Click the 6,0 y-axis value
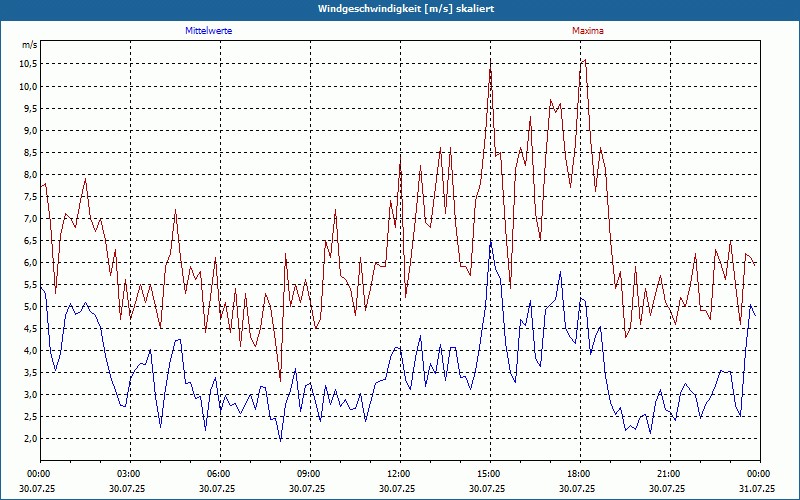Screen dimensions: 800x500 (30, 262)
